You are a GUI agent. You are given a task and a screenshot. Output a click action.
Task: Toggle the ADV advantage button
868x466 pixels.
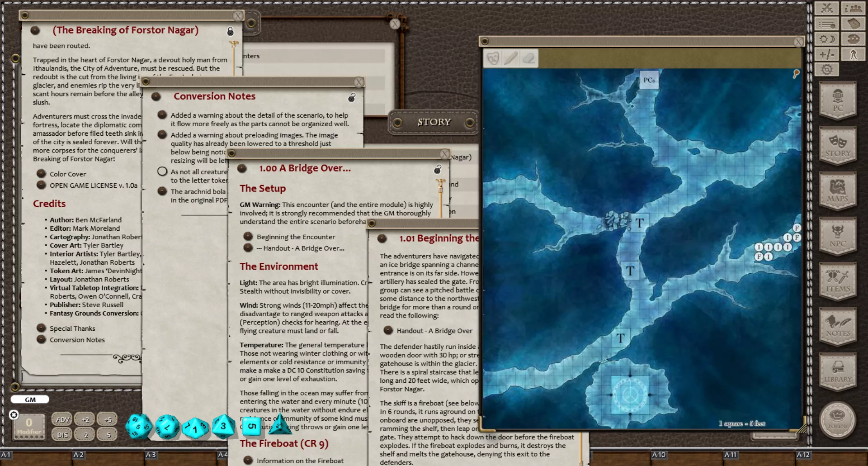[x=62, y=419]
